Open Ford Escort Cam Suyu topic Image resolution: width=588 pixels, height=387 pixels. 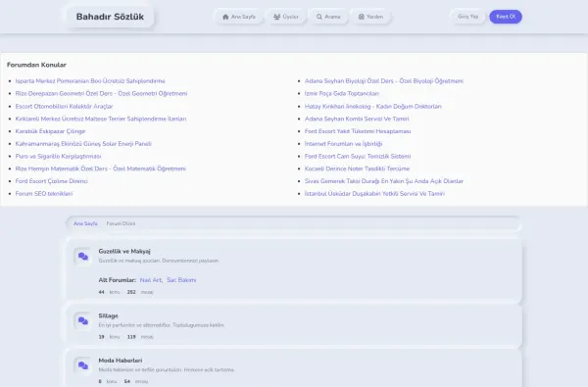(358, 156)
